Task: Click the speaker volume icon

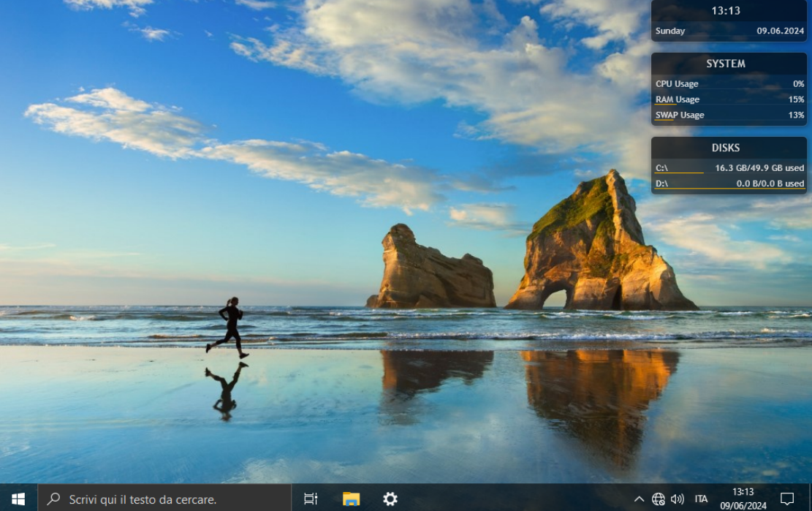Action: tap(678, 499)
